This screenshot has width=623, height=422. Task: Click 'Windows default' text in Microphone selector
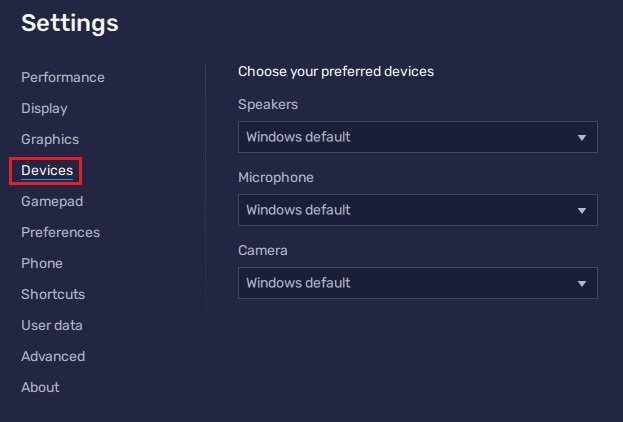tap(298, 210)
